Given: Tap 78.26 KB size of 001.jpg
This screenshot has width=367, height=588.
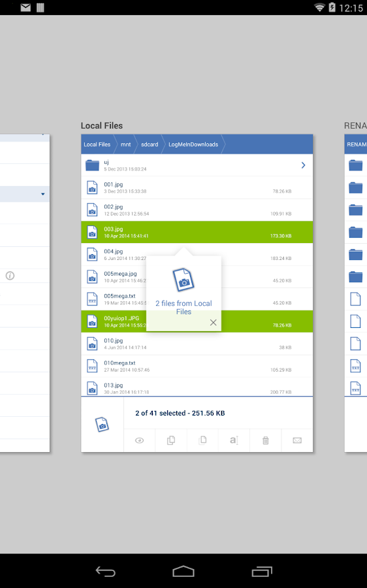Looking at the screenshot, I should 282,191.
